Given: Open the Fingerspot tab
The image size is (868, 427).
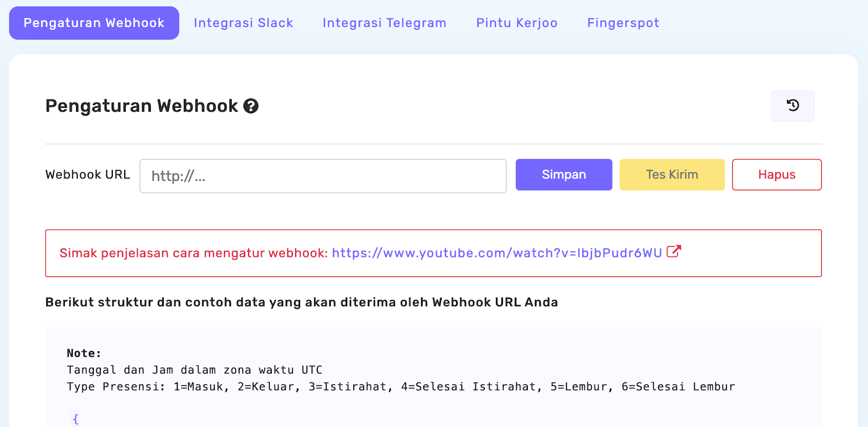Looking at the screenshot, I should [x=623, y=23].
